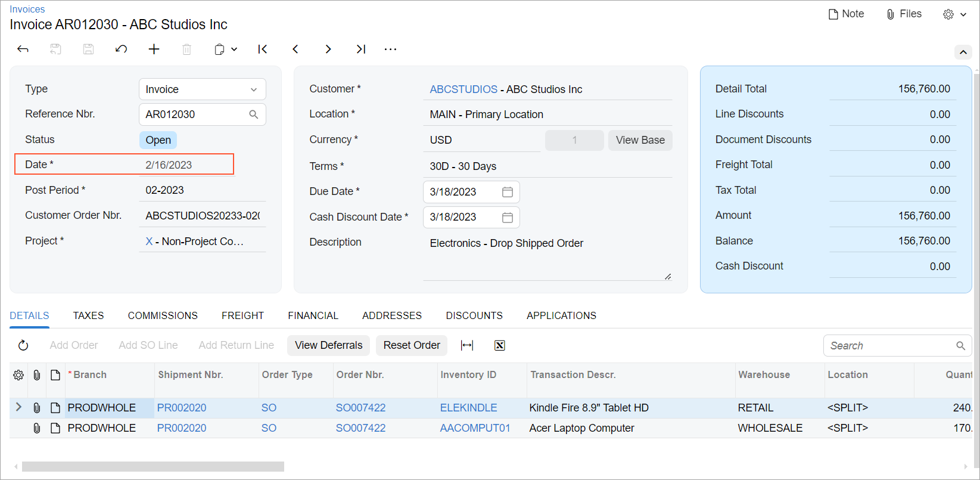This screenshot has height=480, width=980.
Task: Open the APPLICATIONS tab
Action: [x=561, y=315]
